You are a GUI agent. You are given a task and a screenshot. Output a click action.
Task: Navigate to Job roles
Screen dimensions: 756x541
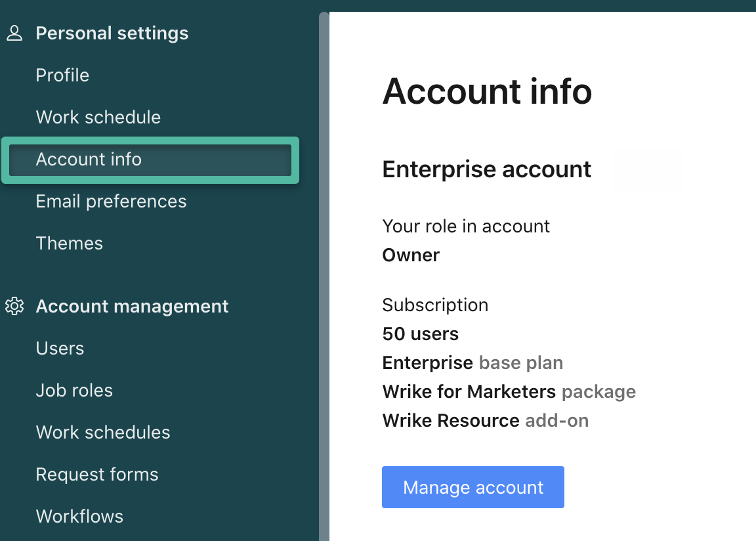click(x=74, y=391)
